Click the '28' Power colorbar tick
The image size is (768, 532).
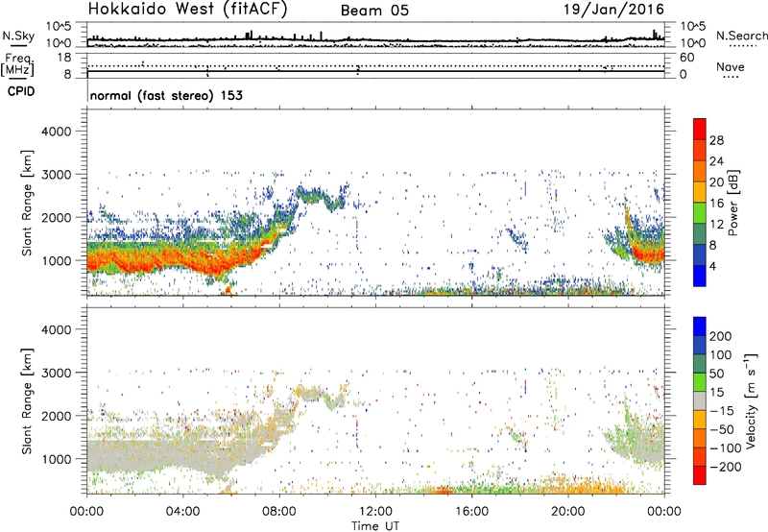tap(716, 140)
